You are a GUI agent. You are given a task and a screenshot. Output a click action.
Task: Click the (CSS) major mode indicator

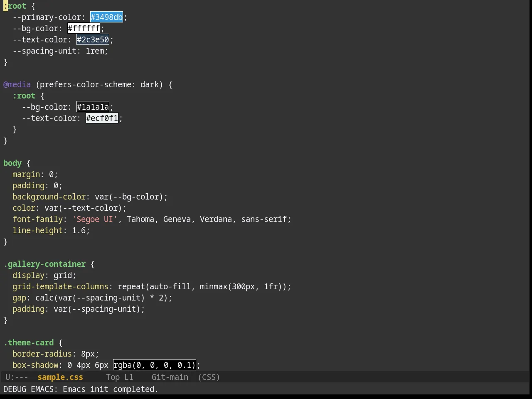click(x=209, y=377)
